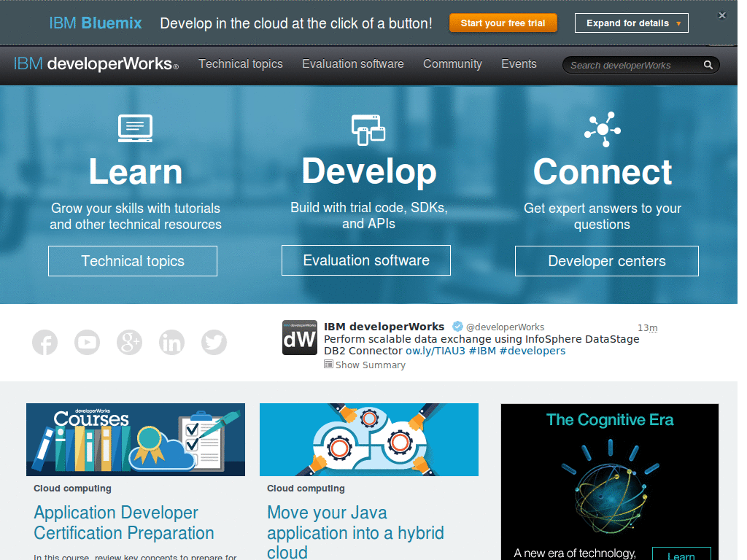The height and width of the screenshot is (560, 747).
Task: Click the Developer centers button
Action: (607, 261)
